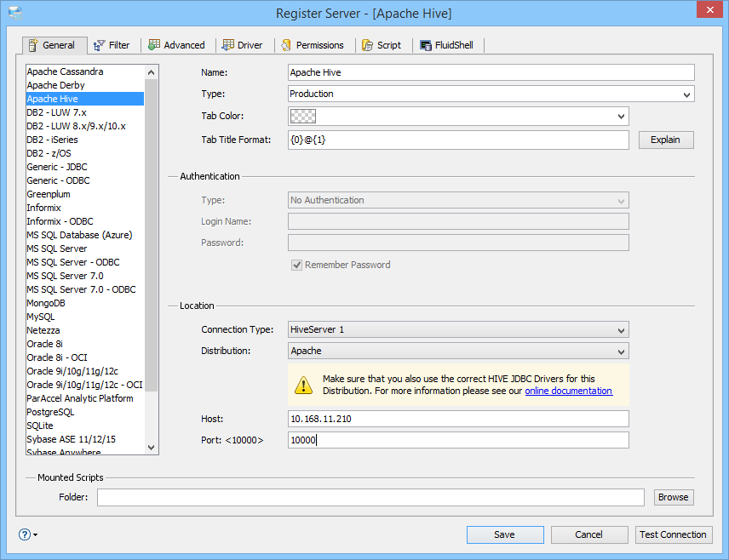Select PostgreSQL in the list

[85, 412]
